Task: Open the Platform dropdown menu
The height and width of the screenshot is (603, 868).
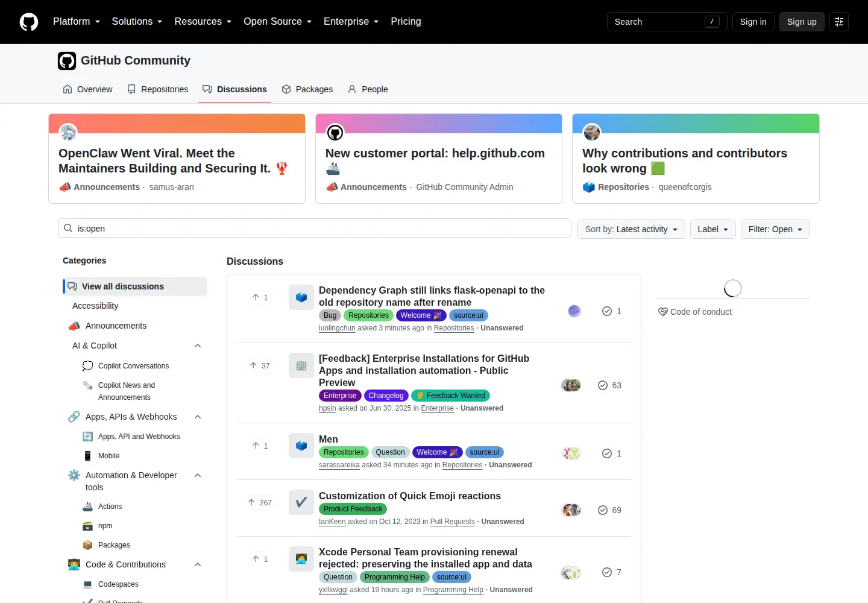Action: tap(77, 22)
